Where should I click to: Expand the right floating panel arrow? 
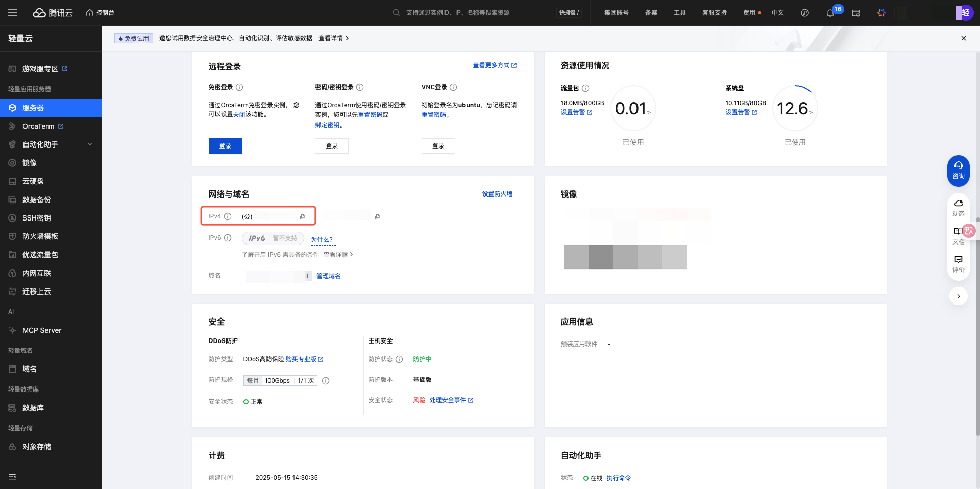(958, 296)
